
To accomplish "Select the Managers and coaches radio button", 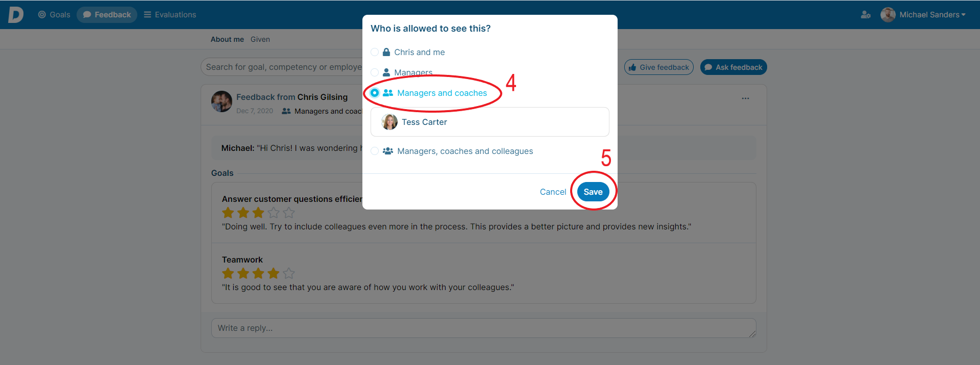I will (375, 93).
